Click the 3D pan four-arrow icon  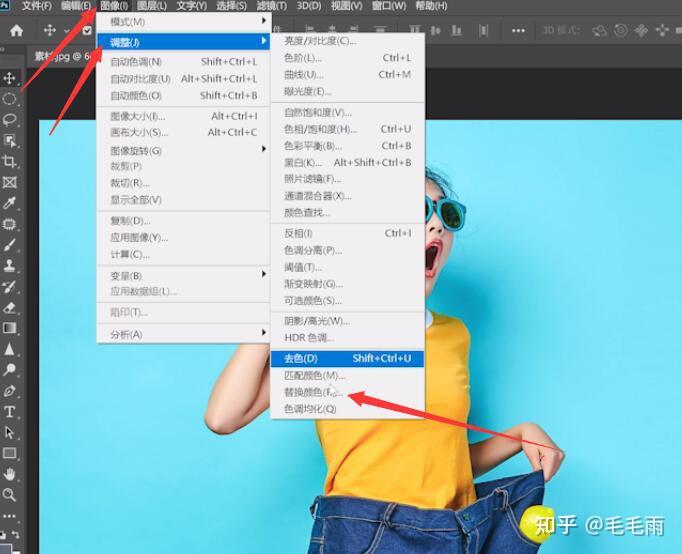(641, 30)
